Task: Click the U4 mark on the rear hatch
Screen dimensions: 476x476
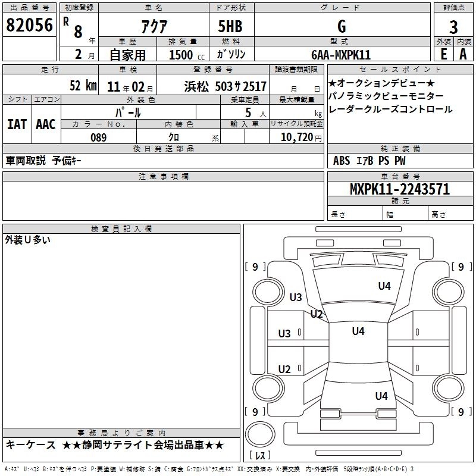Action: 381,396
